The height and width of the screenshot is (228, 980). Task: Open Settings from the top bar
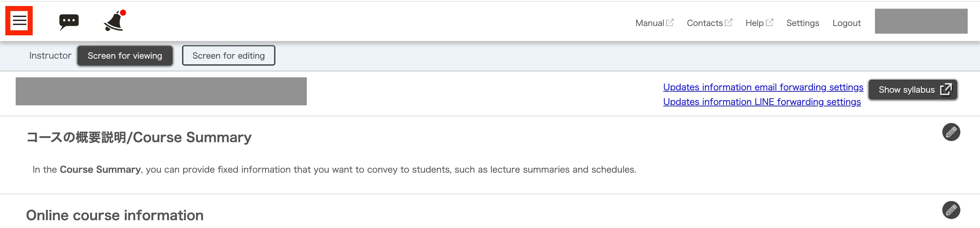tap(802, 23)
